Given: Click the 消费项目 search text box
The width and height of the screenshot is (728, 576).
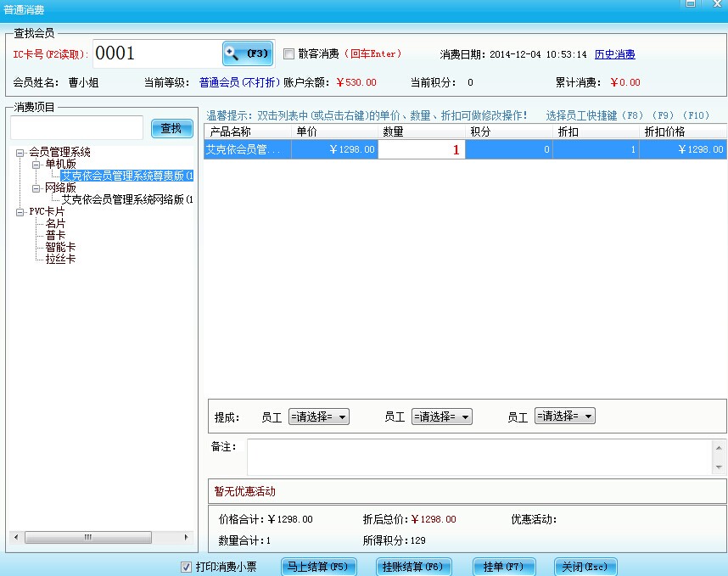Looking at the screenshot, I should [x=76, y=127].
